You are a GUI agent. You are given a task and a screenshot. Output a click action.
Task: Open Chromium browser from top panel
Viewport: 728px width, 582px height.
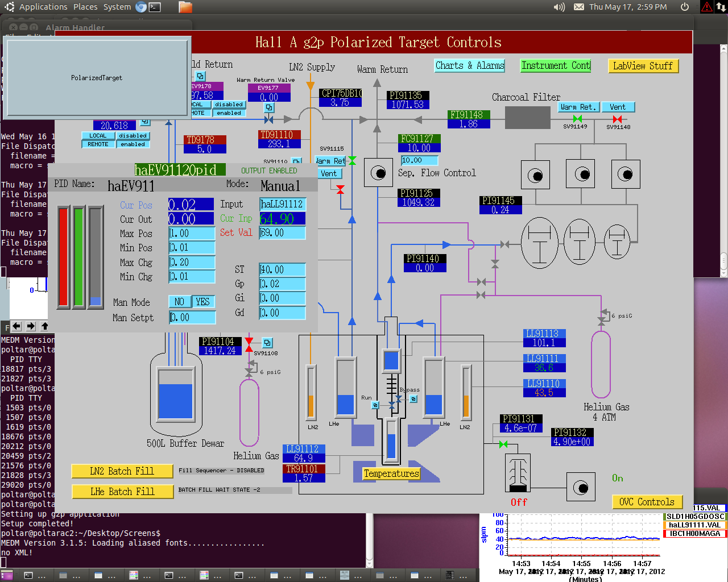[x=141, y=7]
